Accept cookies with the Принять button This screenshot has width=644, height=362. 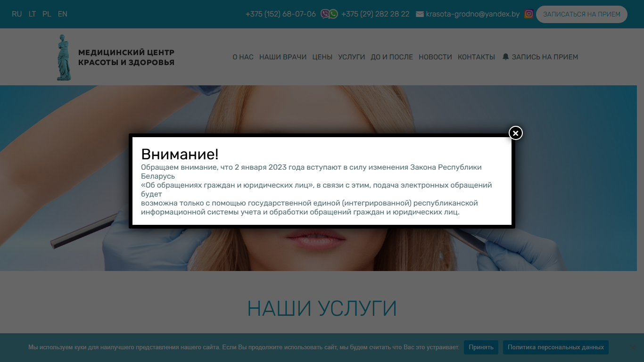coord(481,347)
